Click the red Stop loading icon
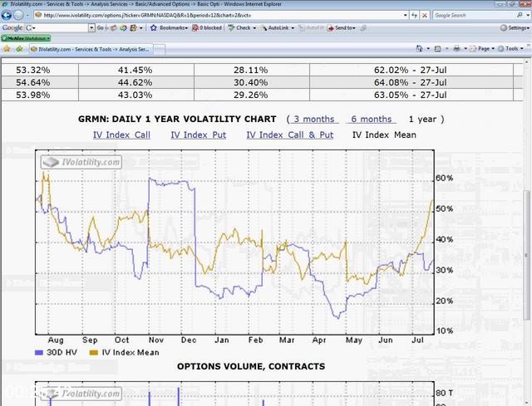 [x=425, y=15]
